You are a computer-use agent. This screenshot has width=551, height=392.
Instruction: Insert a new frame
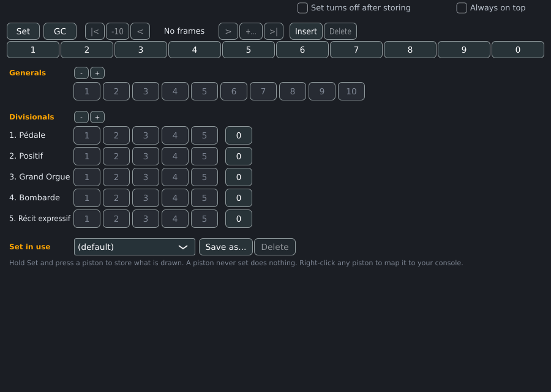(306, 31)
